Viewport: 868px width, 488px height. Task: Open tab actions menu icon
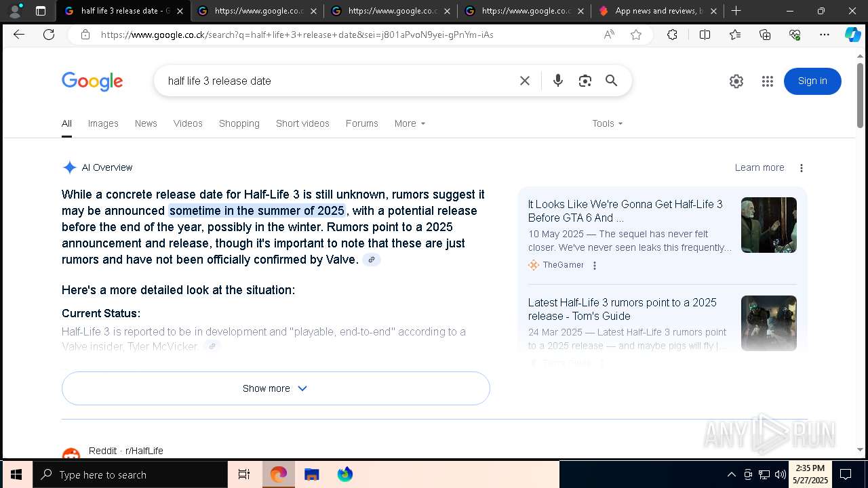[x=41, y=11]
